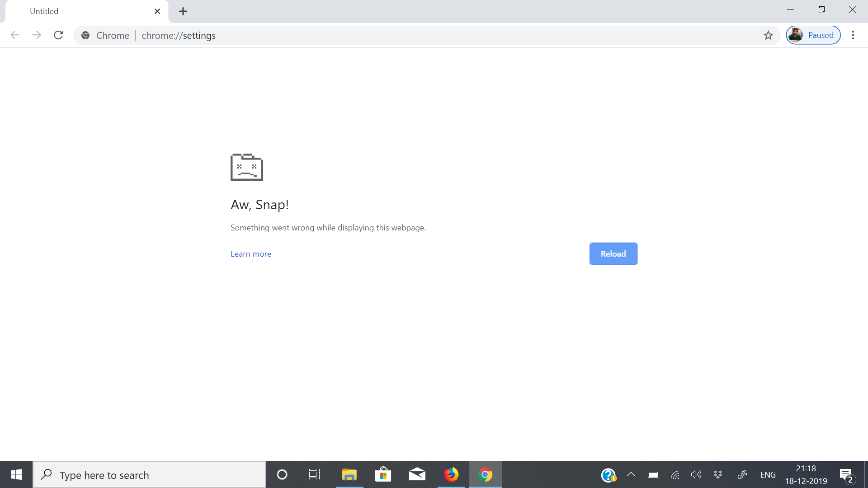Open the Learn more link
This screenshot has width=868, height=488.
tap(251, 254)
